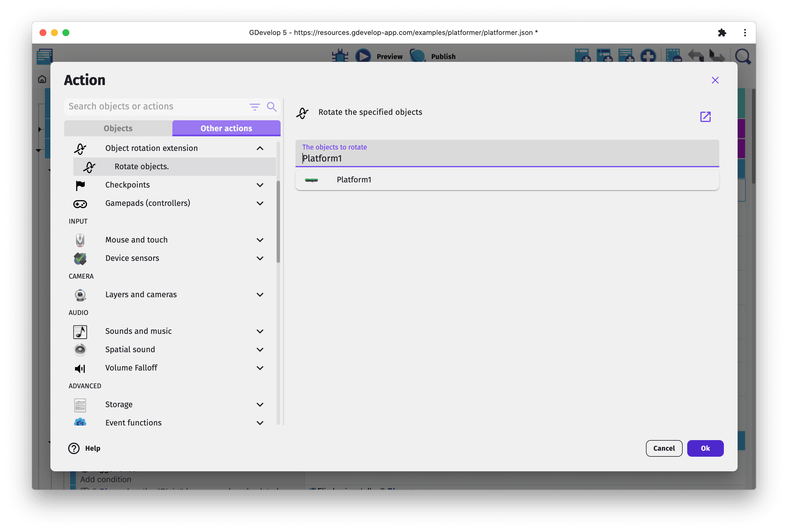Click the search magnifier icon in Action dialog

point(271,107)
